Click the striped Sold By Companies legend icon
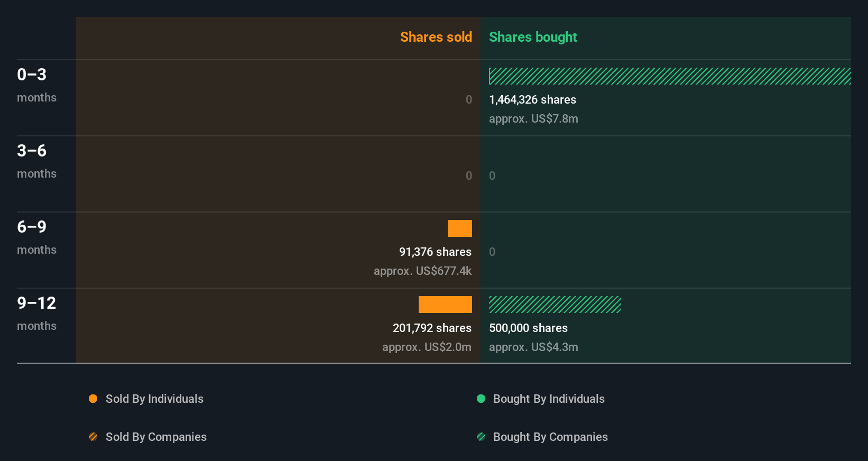Image resolution: width=868 pixels, height=461 pixels. pyautogui.click(x=93, y=437)
